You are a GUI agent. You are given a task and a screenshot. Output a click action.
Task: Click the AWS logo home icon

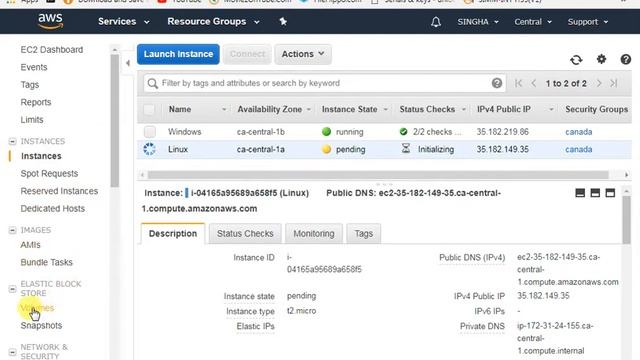51,21
